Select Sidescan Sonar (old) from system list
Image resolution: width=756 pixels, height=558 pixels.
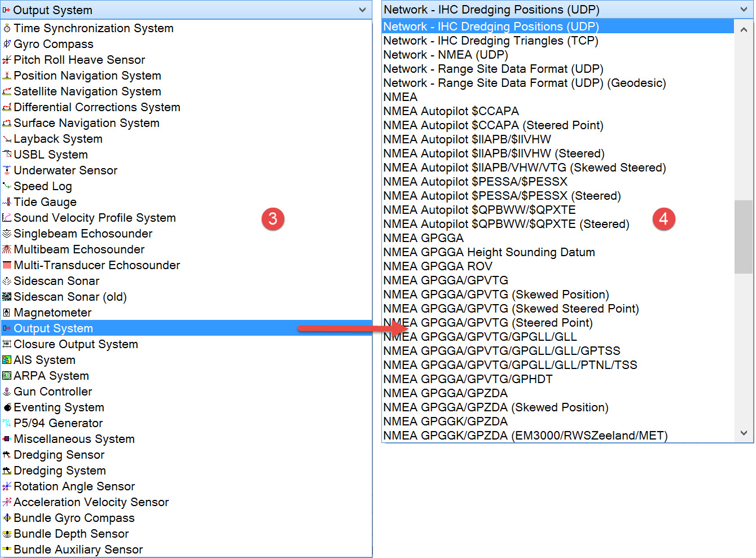[x=186, y=297]
